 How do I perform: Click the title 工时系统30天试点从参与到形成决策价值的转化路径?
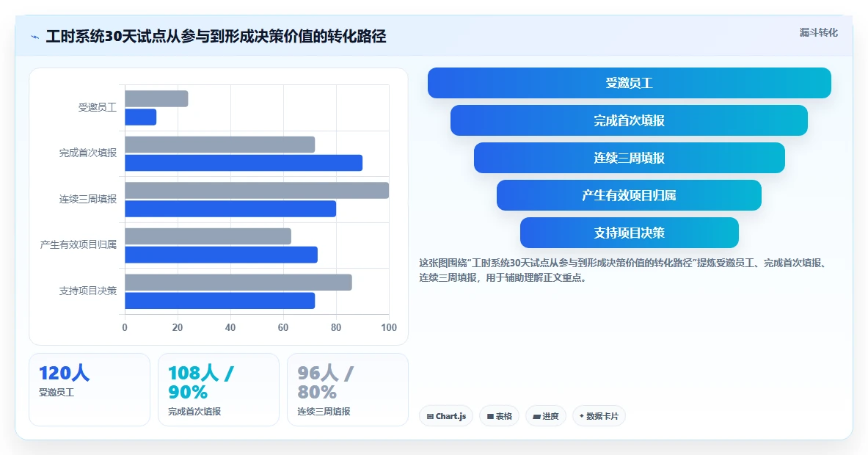(x=216, y=37)
